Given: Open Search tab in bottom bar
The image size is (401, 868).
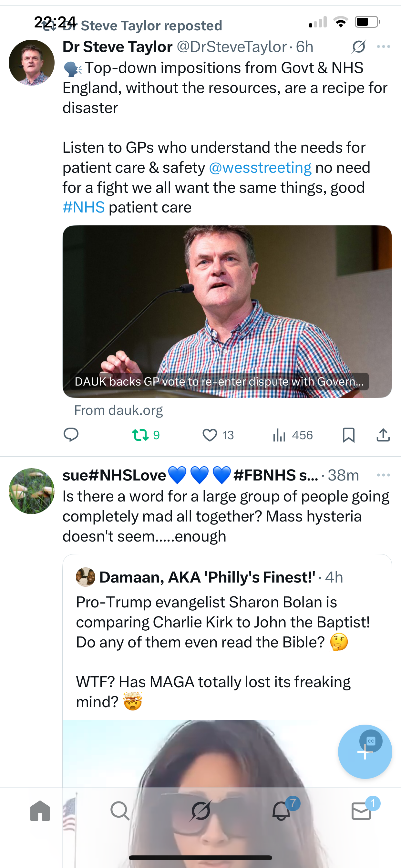Looking at the screenshot, I should point(120,811).
